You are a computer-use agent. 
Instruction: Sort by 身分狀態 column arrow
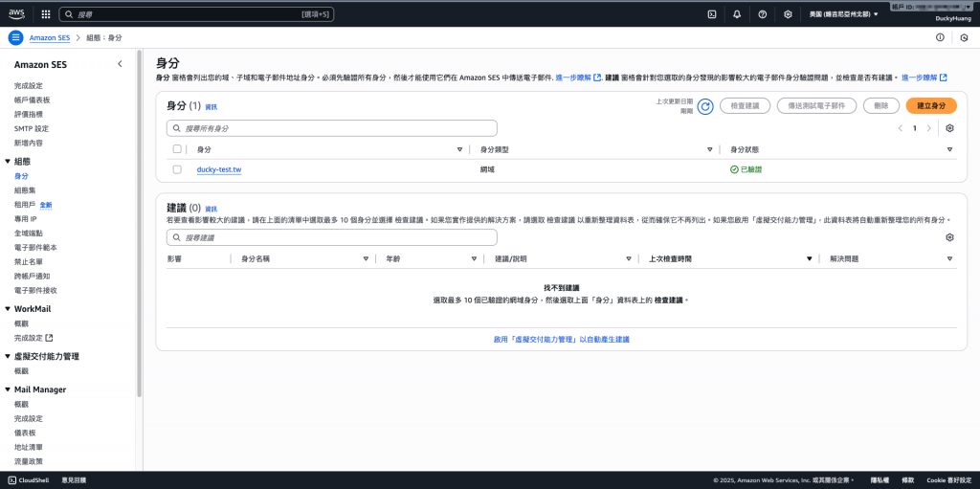(950, 149)
